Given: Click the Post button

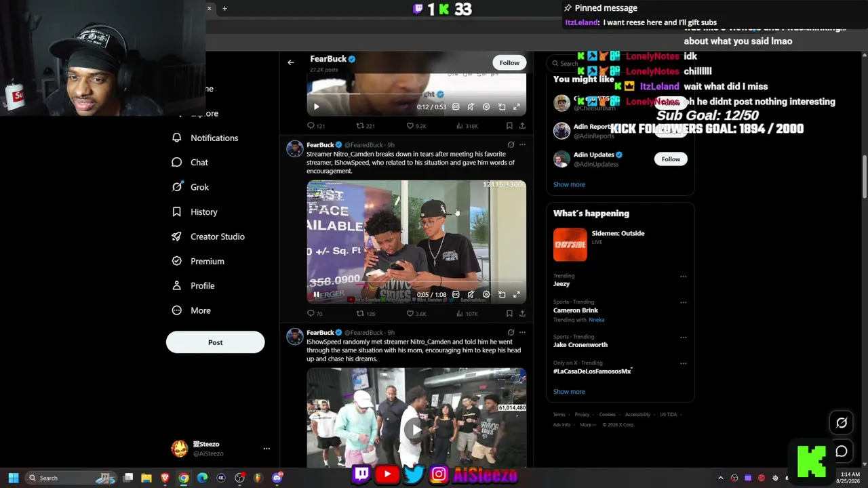Looking at the screenshot, I should pyautogui.click(x=215, y=342).
